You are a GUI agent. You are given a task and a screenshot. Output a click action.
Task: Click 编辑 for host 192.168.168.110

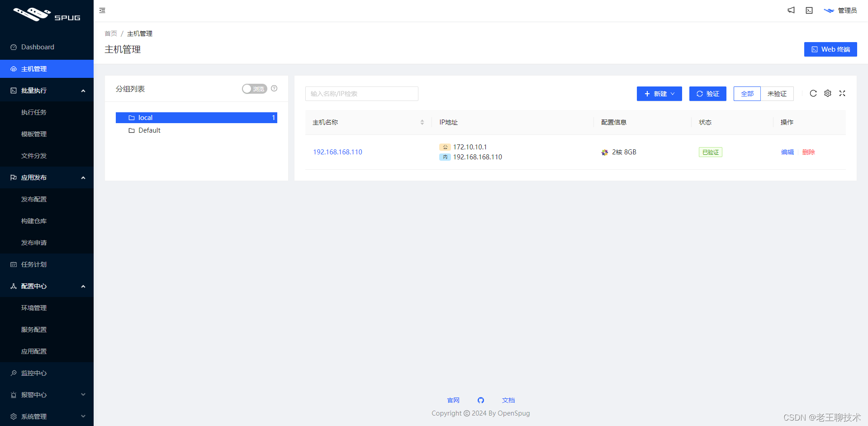(787, 152)
